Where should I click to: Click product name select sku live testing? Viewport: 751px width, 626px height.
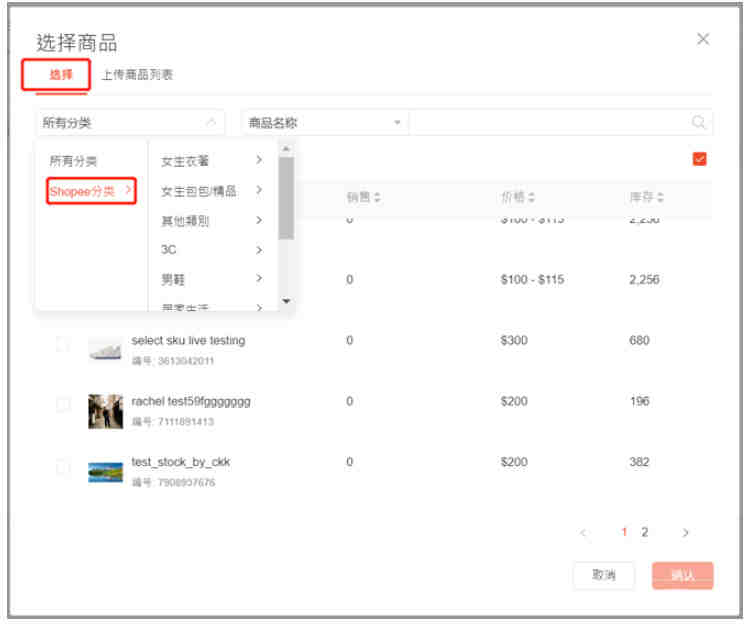click(x=188, y=341)
